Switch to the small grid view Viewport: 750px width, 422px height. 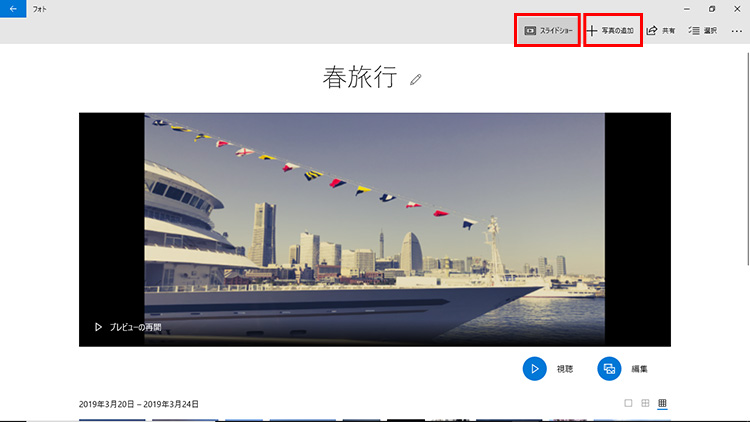pyautogui.click(x=662, y=403)
